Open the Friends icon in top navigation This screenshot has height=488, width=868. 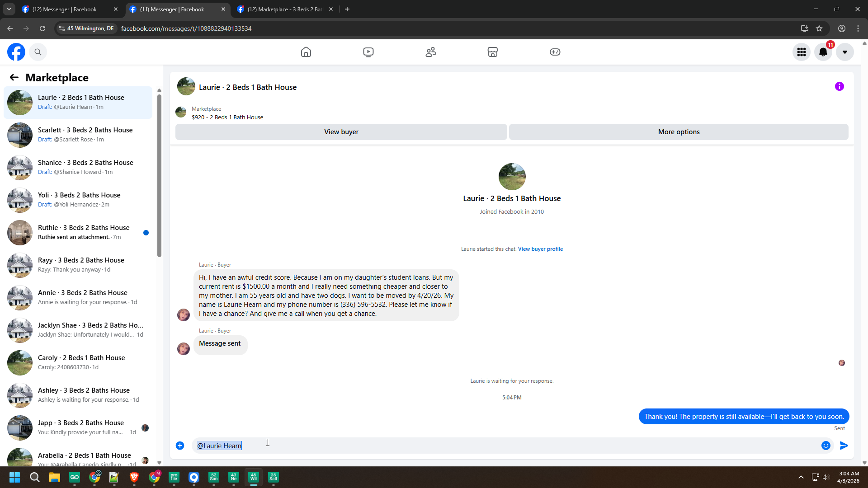(431, 52)
